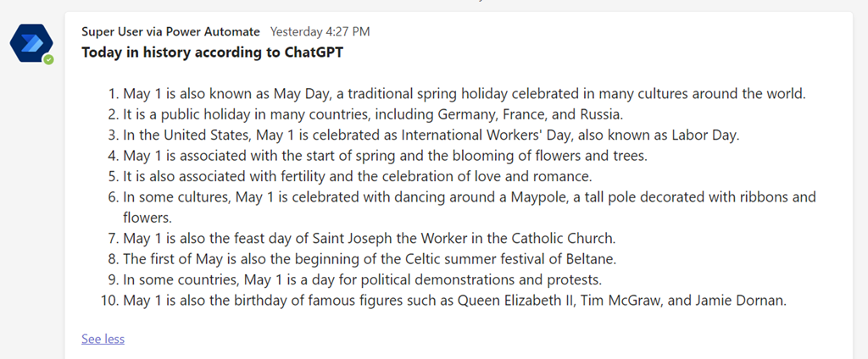Screen dimensions: 868x359
Task: Click the Today in history message title
Action: (x=212, y=52)
